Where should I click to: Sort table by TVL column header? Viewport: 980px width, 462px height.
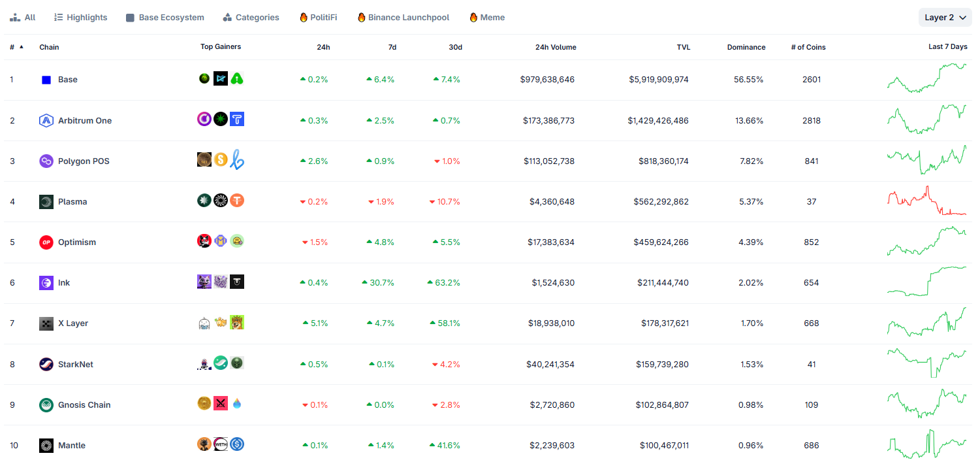[684, 47]
